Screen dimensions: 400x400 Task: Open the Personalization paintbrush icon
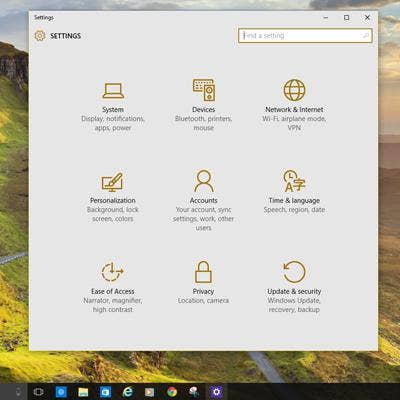(112, 182)
